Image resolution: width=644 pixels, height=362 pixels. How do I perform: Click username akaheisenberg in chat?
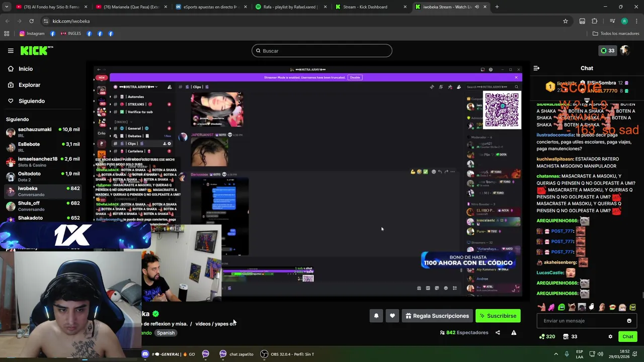tap(560, 262)
